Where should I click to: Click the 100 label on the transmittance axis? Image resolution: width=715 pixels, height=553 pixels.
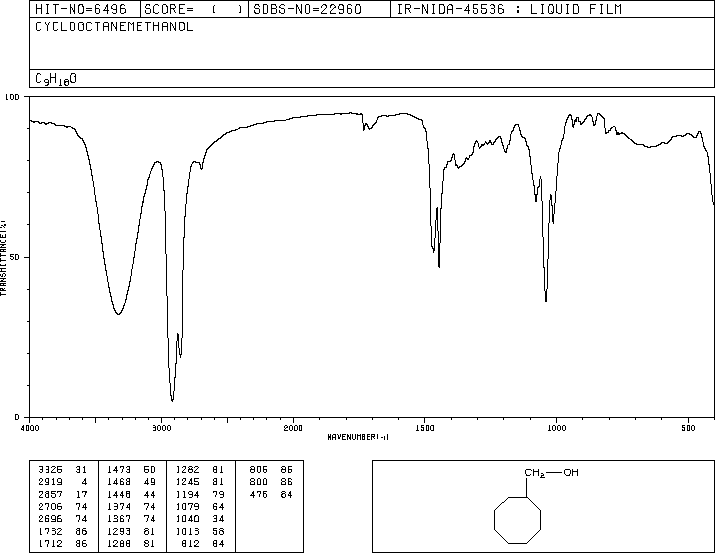[x=12, y=97]
